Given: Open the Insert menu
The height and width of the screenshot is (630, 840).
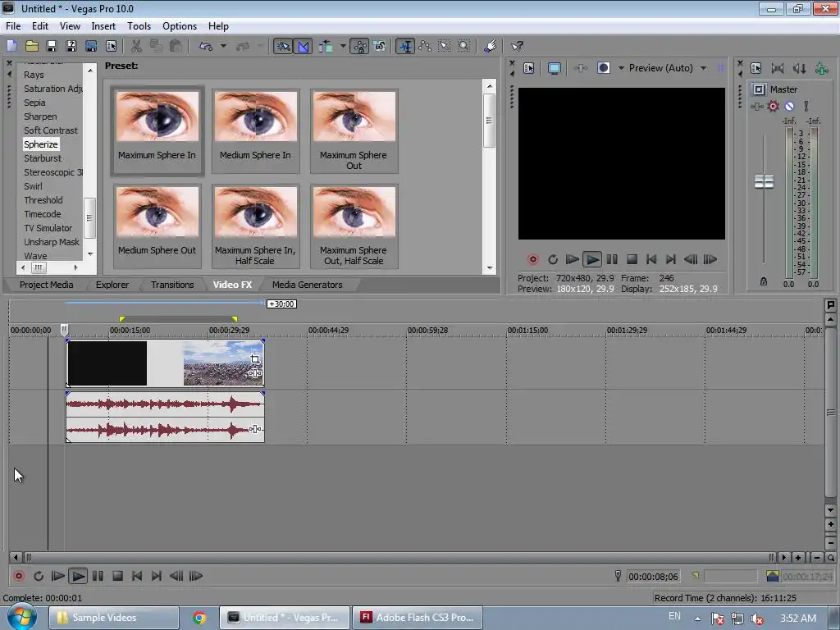Looking at the screenshot, I should point(103,26).
